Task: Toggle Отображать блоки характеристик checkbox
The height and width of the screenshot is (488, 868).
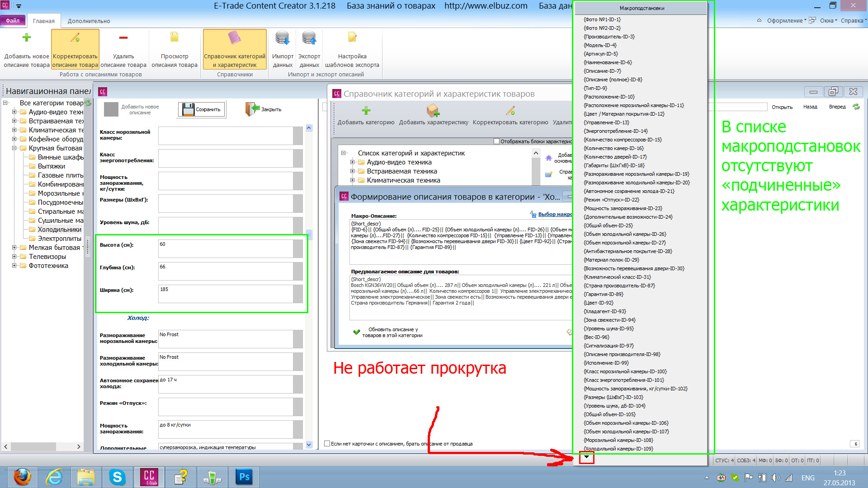Action: (x=497, y=141)
